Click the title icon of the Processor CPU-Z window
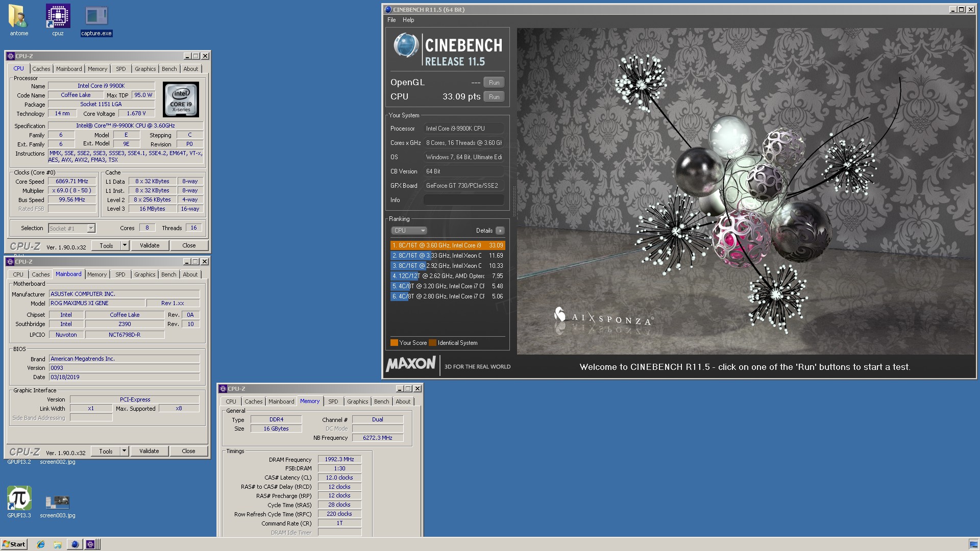 click(10, 56)
